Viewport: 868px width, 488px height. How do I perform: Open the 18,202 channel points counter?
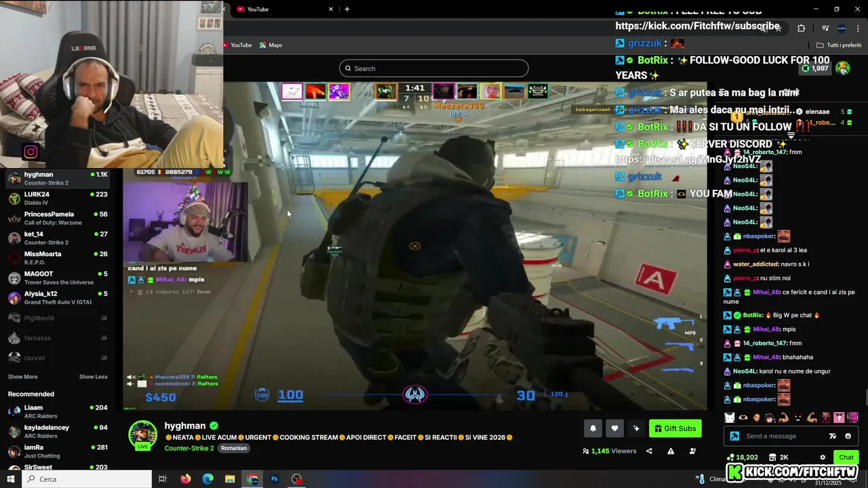[x=742, y=457]
